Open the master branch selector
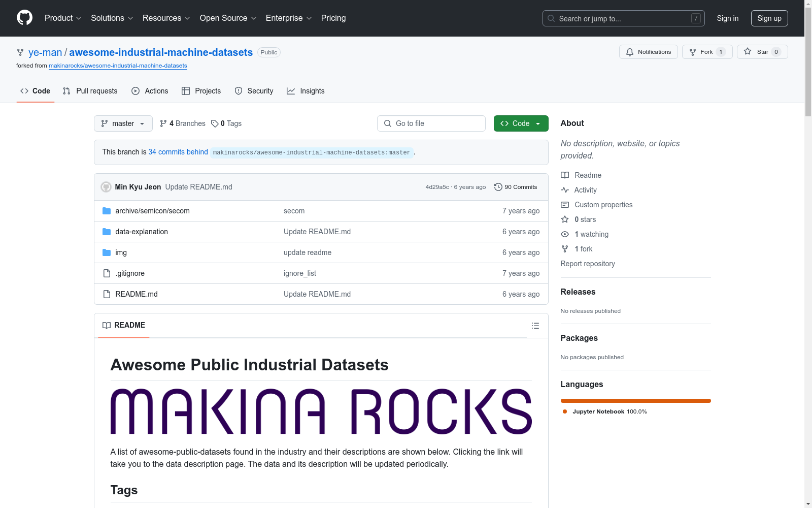 (x=123, y=123)
